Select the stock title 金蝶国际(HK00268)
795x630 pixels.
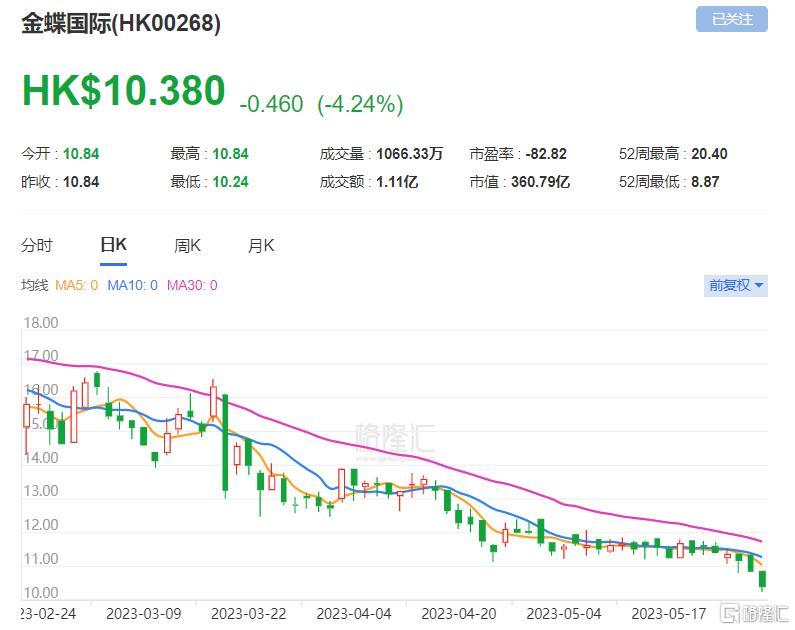[x=121, y=23]
